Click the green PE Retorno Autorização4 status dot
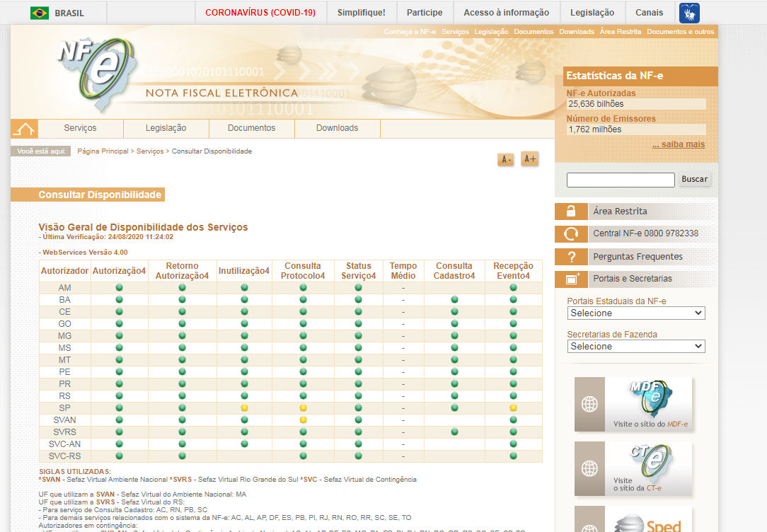Viewport: 767px width, 532px height. (x=183, y=371)
